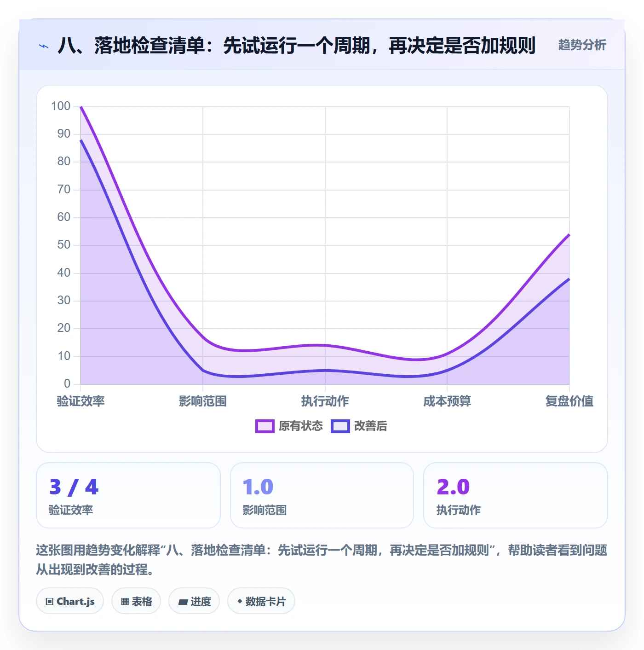Click the 1.0 影响范围 card
Image resolution: width=644 pixels, height=650 pixels.
pos(322,495)
